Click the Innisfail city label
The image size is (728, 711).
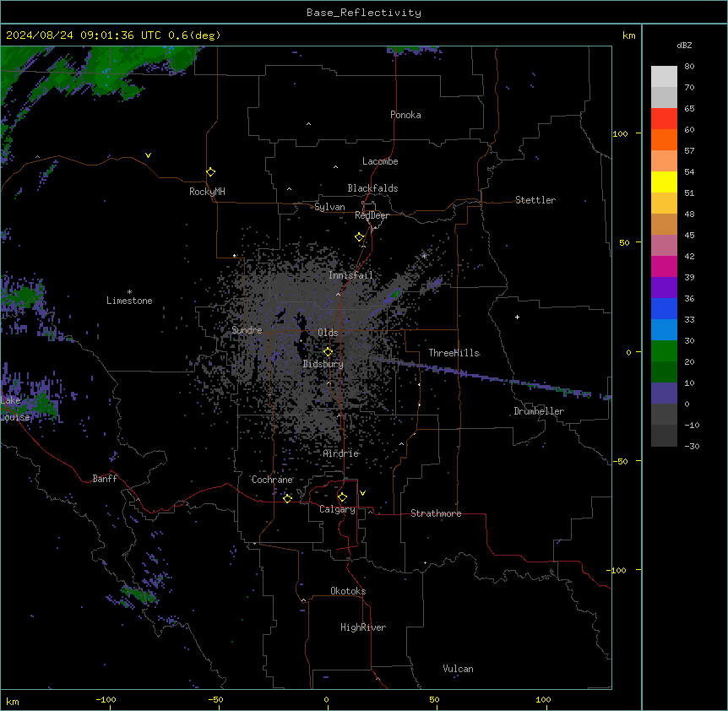click(x=350, y=275)
